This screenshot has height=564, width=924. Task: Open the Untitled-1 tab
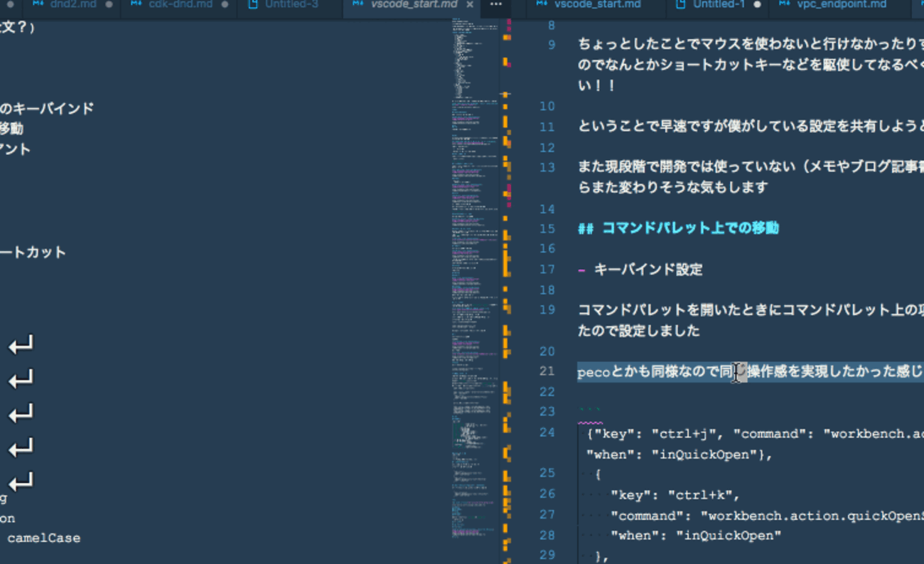pos(719,4)
